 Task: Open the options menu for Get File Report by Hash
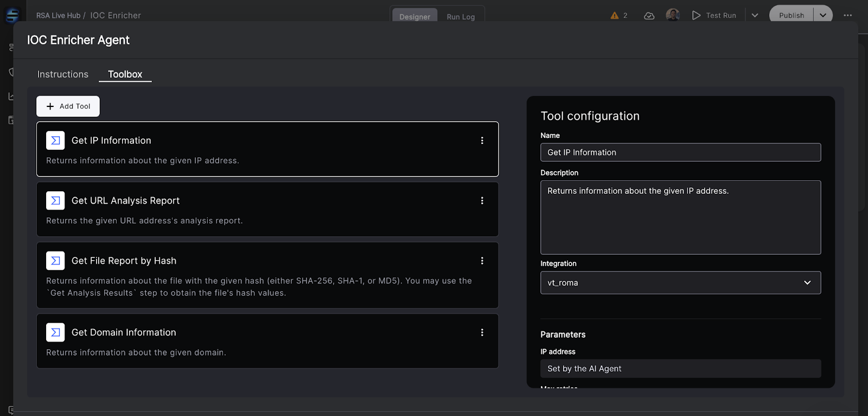[x=482, y=261]
